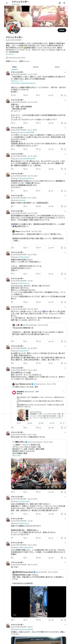
Task: Switch to the Replies tab
Action: (36, 67)
